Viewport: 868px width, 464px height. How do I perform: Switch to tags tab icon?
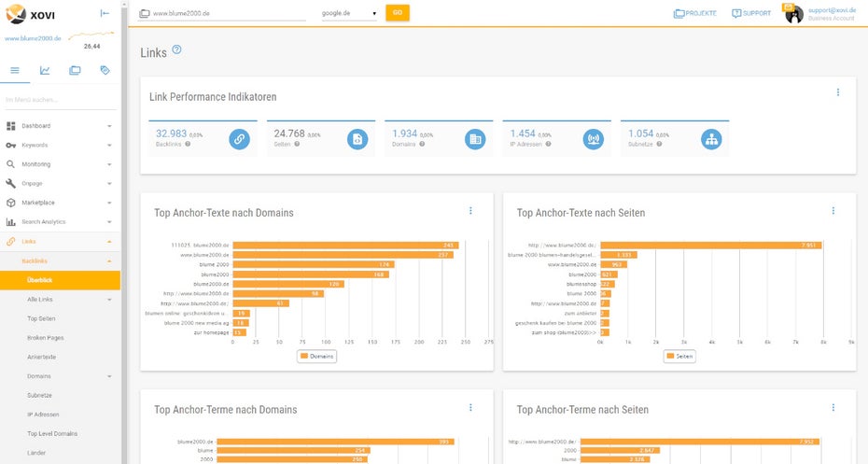coord(105,70)
